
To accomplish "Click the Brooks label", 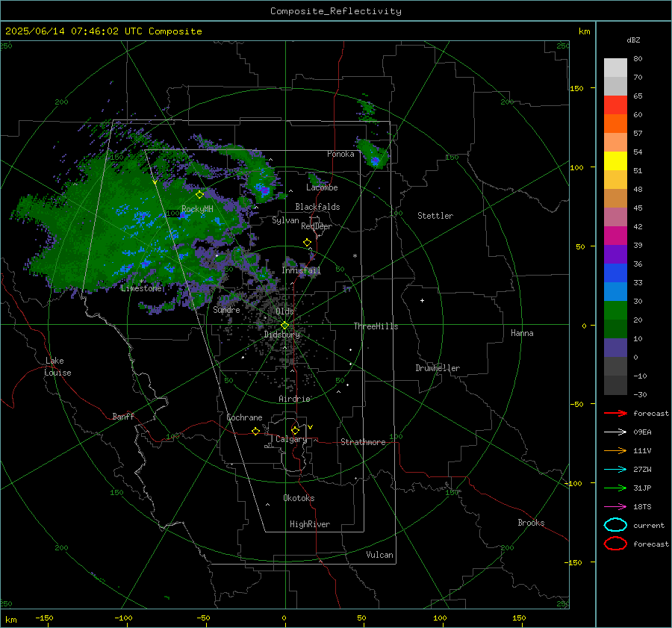I will point(531,523).
